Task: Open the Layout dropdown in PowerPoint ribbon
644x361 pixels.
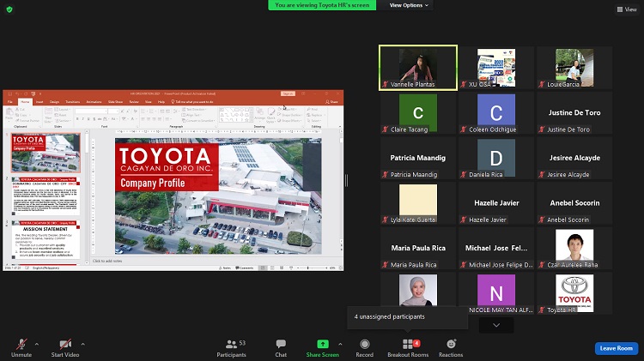Action: [64, 110]
